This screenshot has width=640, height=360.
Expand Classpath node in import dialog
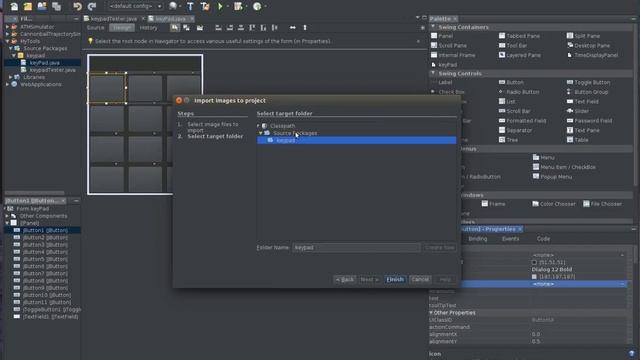258,126
